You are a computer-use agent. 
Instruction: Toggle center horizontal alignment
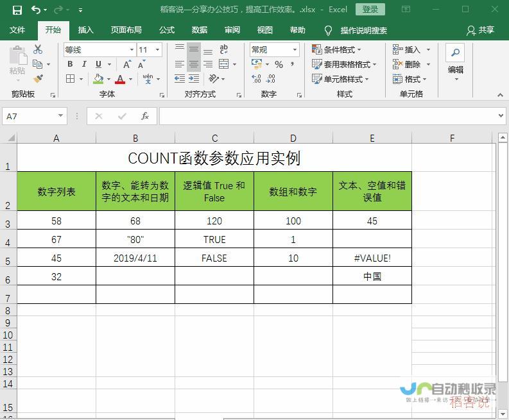coord(194,64)
